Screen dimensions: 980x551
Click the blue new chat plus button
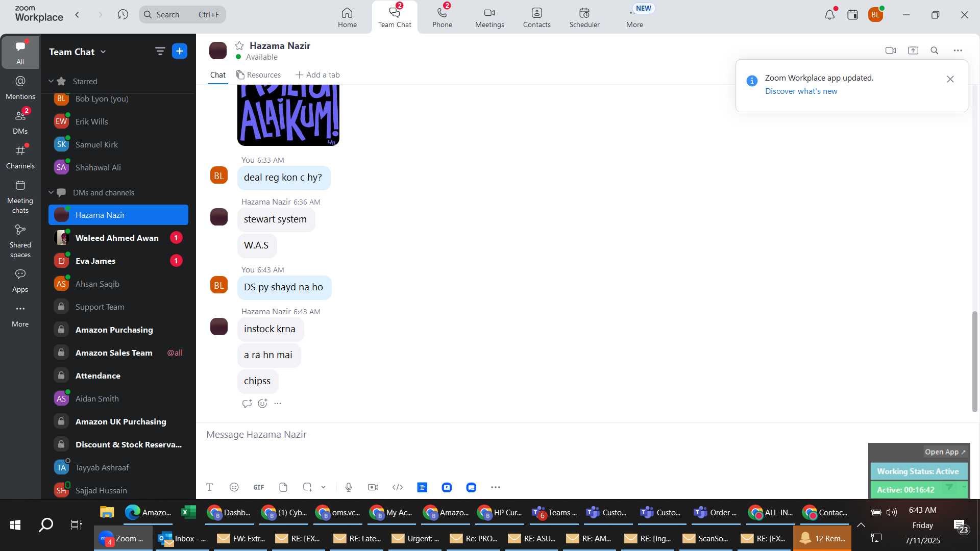pos(180,51)
